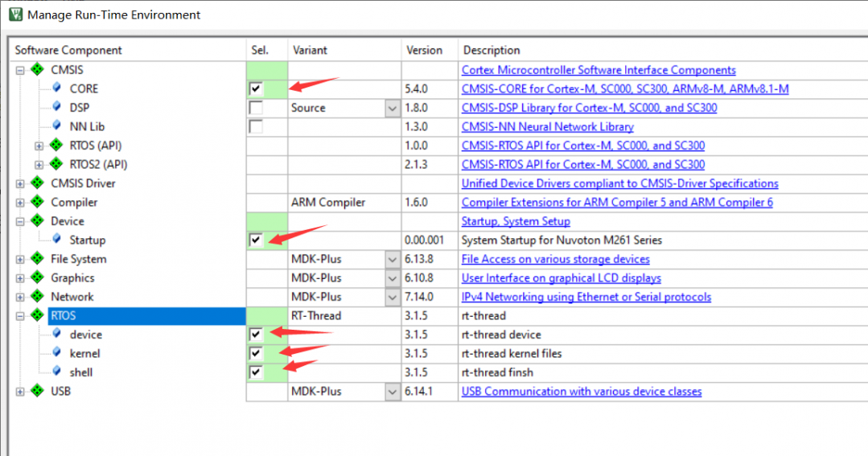Click the green diamond icon beside Compiler
The width and height of the screenshot is (868, 456).
37,201
